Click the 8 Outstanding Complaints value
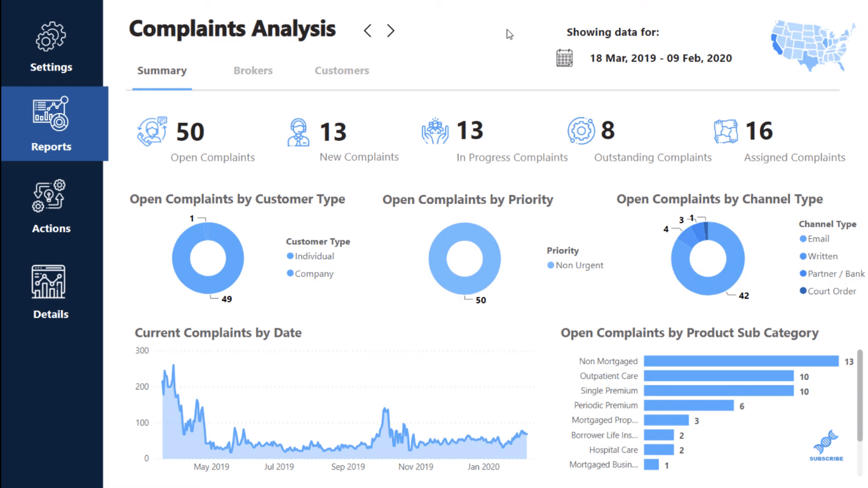Viewport: 868px width, 488px height. pos(607,131)
